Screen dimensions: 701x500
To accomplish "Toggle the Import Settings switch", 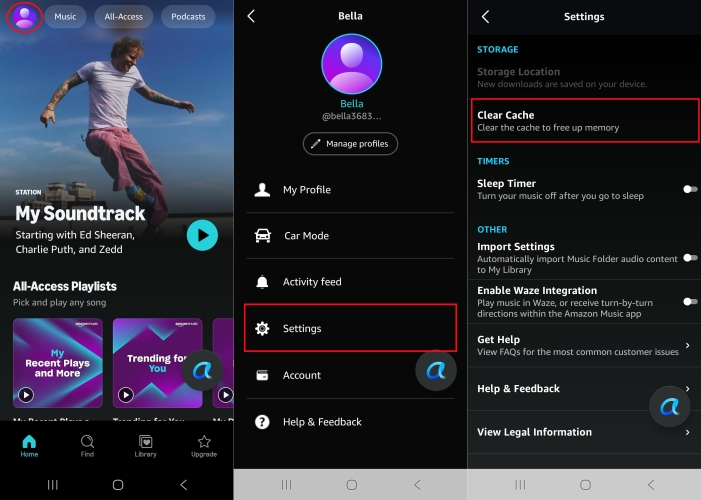I will tap(690, 258).
